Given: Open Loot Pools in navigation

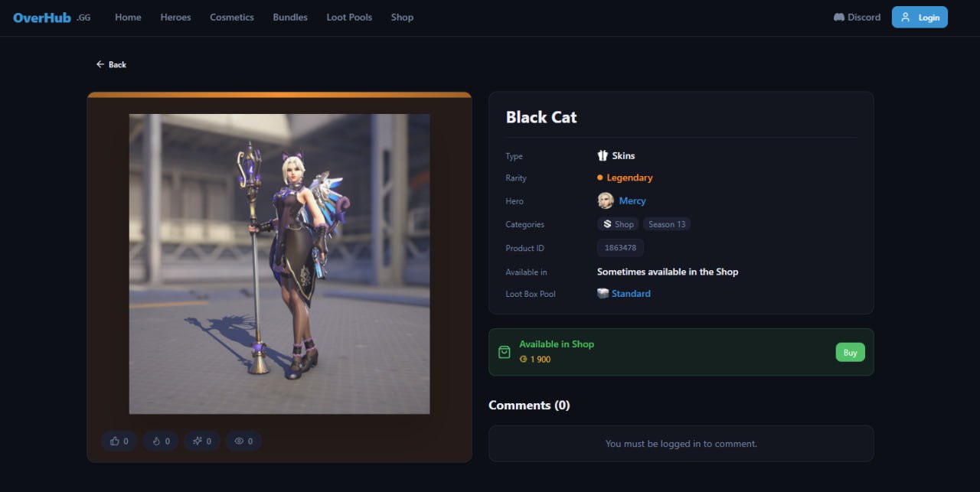Looking at the screenshot, I should tap(349, 17).
